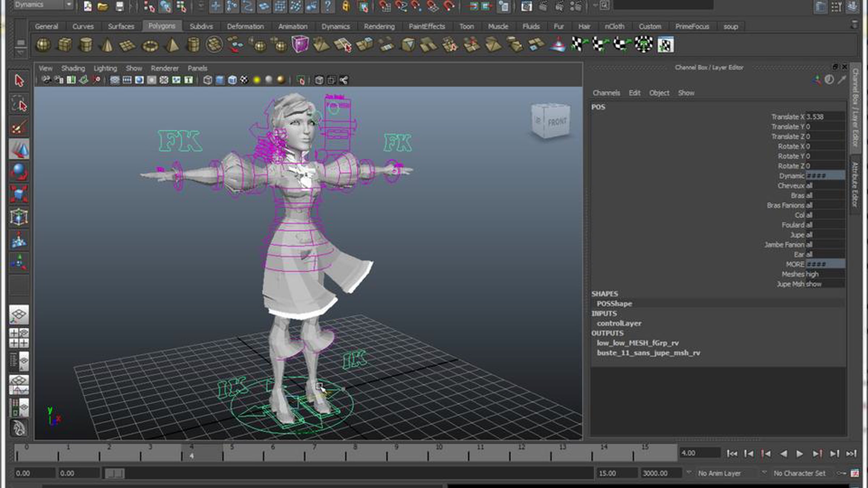The height and width of the screenshot is (488, 868).
Task: Pick the Lasso select tool
Action: [x=19, y=104]
